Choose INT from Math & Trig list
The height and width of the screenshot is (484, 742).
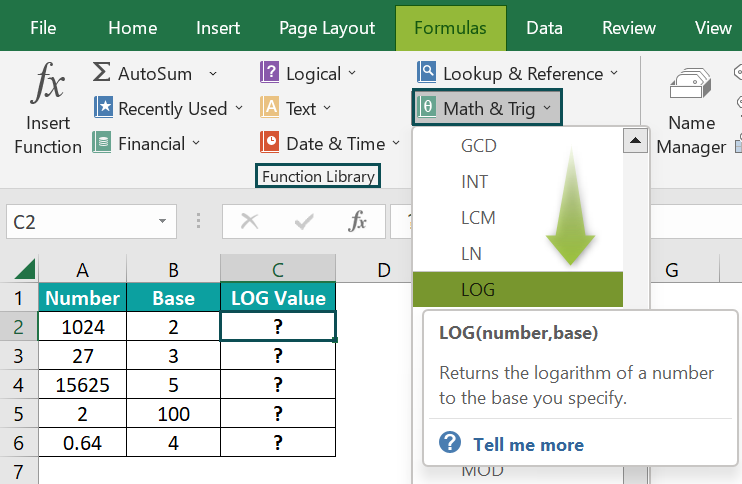click(518, 182)
